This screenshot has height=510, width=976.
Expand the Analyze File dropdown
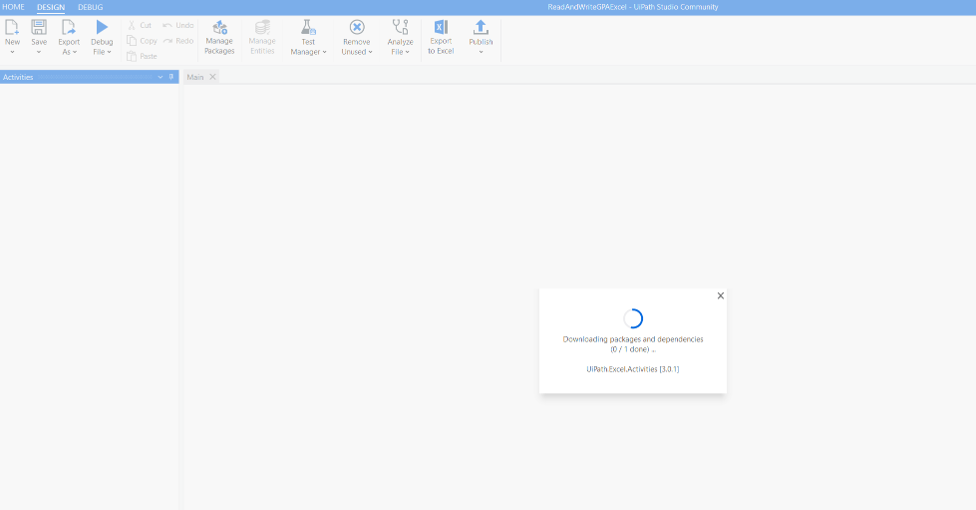click(x=407, y=52)
